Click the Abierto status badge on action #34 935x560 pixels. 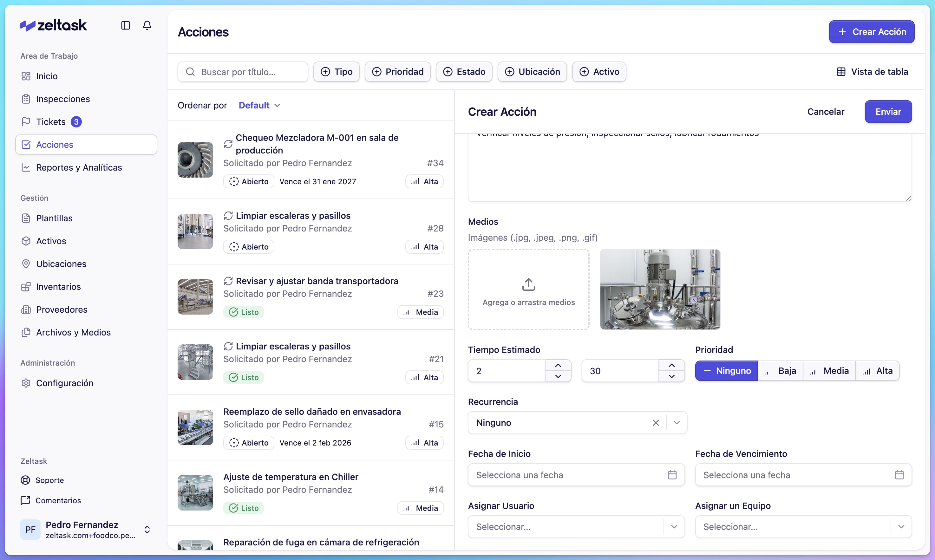click(249, 181)
